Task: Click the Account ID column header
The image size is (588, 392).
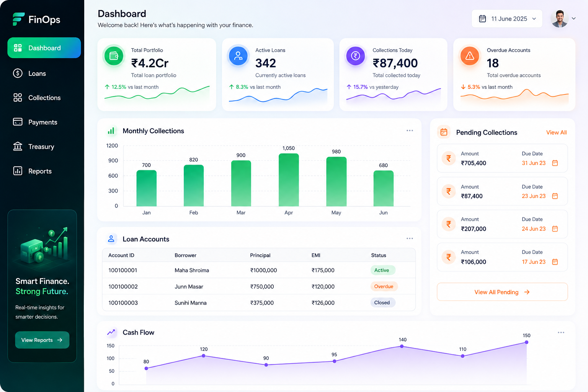Action: pyautogui.click(x=121, y=255)
